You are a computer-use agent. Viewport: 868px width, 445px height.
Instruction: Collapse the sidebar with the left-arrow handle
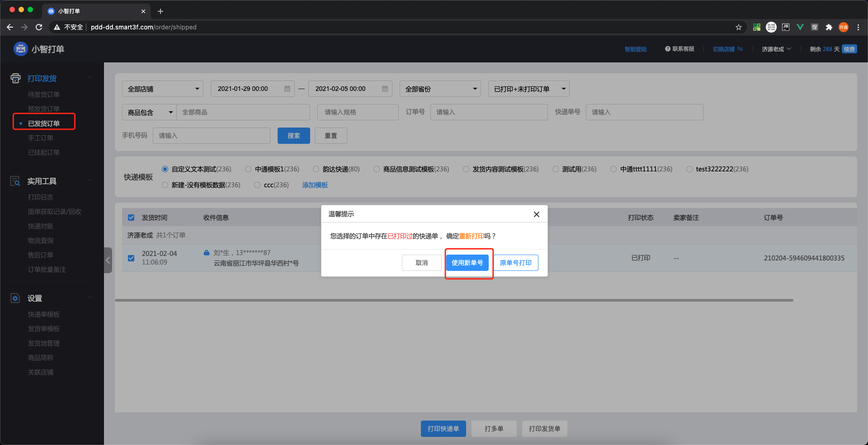point(108,260)
